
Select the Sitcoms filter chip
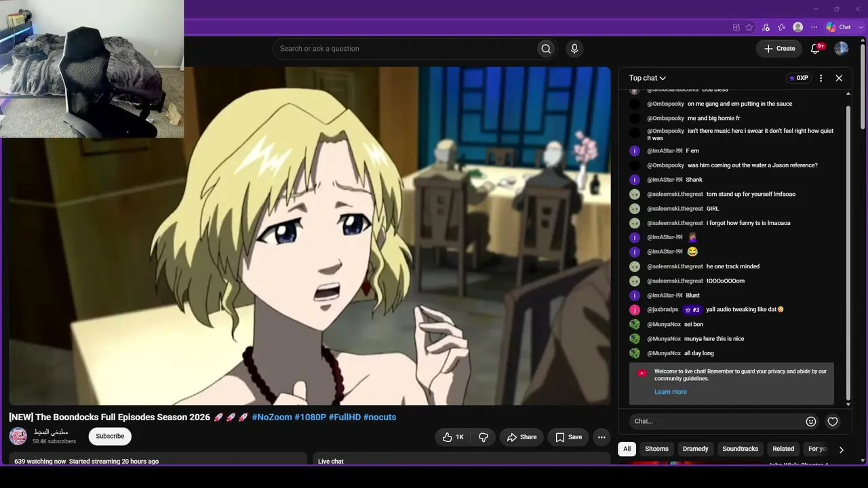tap(656, 449)
